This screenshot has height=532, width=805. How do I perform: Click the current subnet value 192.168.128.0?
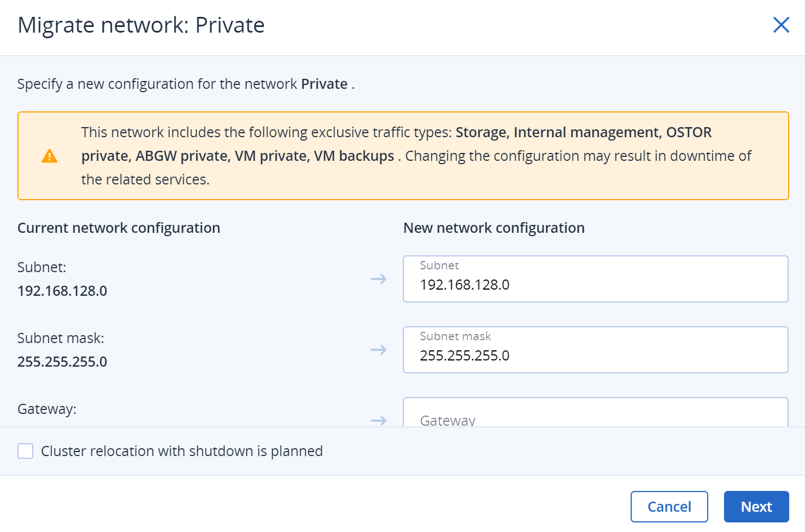point(62,291)
